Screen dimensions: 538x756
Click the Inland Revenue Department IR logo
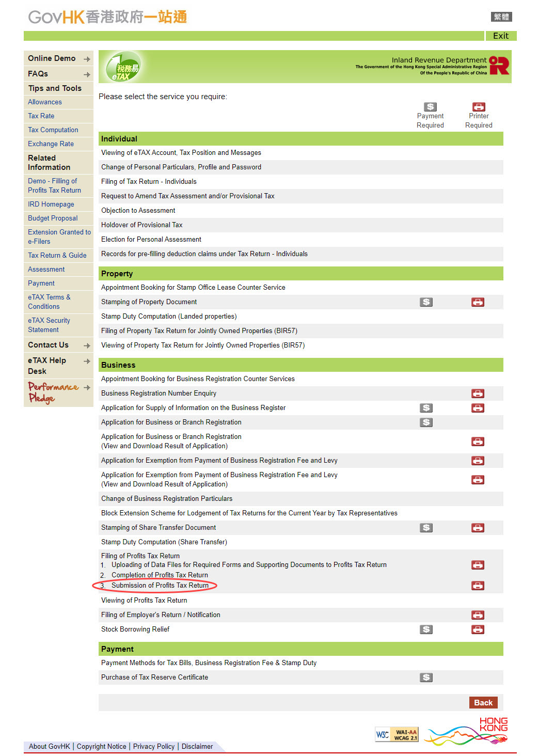coord(499,66)
